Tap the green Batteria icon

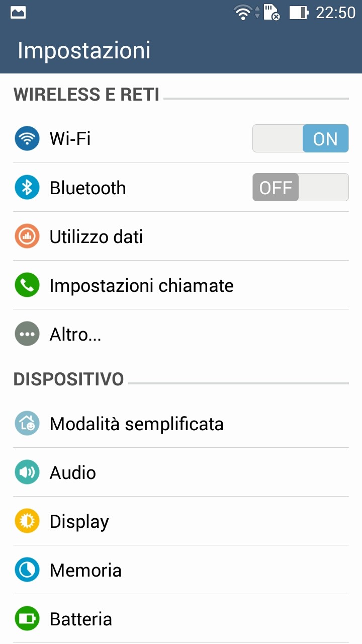coord(27,619)
